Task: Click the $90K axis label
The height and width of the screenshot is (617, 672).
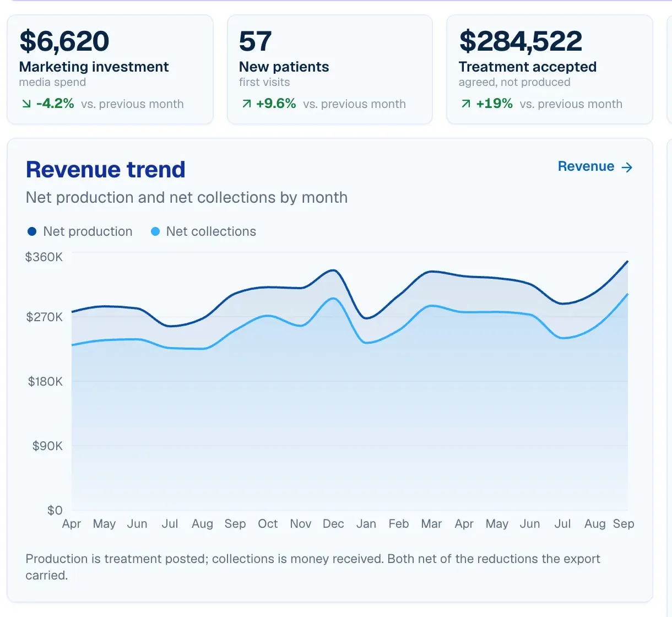Action: click(x=47, y=446)
